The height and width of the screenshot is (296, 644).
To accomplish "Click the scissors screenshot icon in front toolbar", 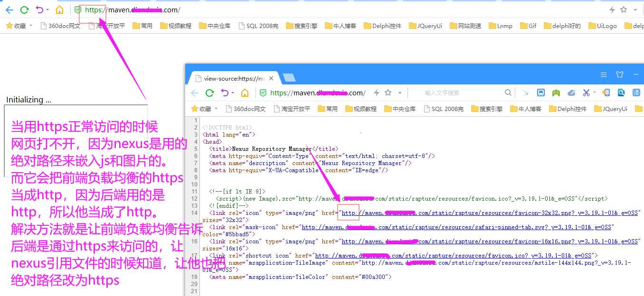I will pyautogui.click(x=587, y=92).
